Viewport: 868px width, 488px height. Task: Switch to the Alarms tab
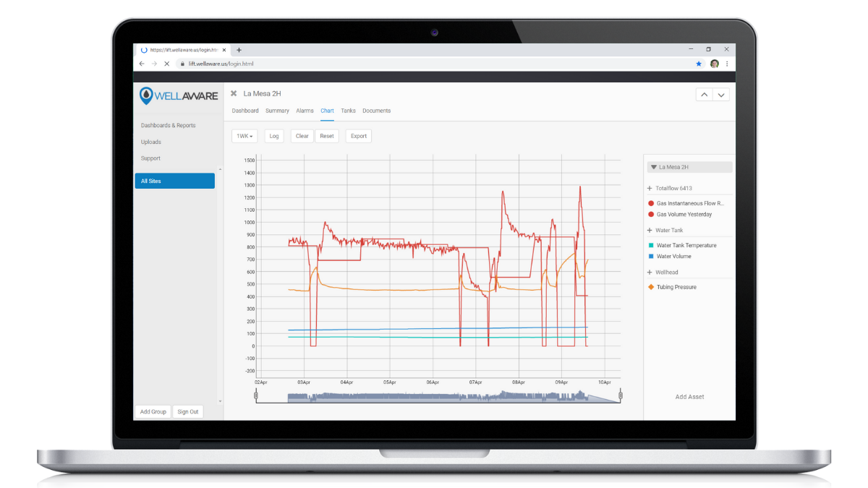pos(305,111)
